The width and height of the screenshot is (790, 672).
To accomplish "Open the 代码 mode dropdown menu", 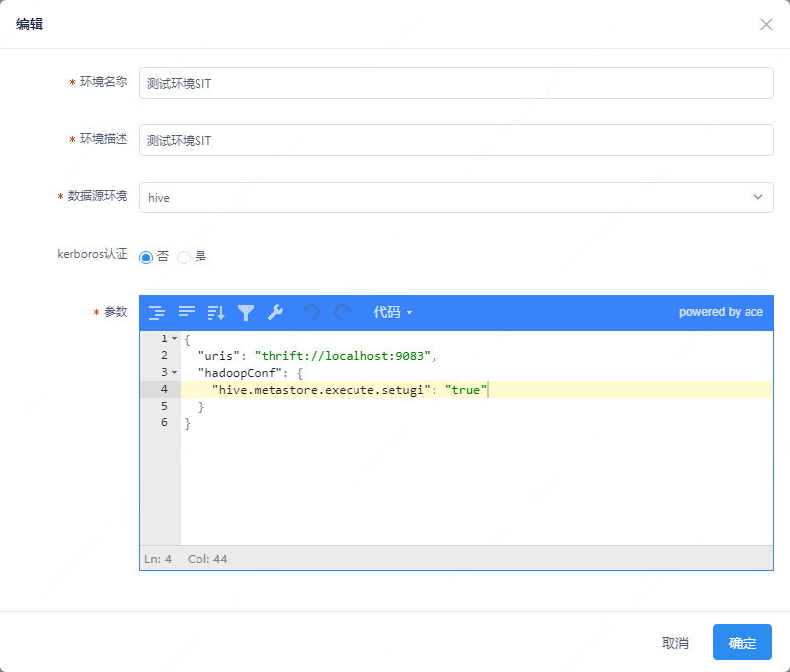I will [x=392, y=313].
